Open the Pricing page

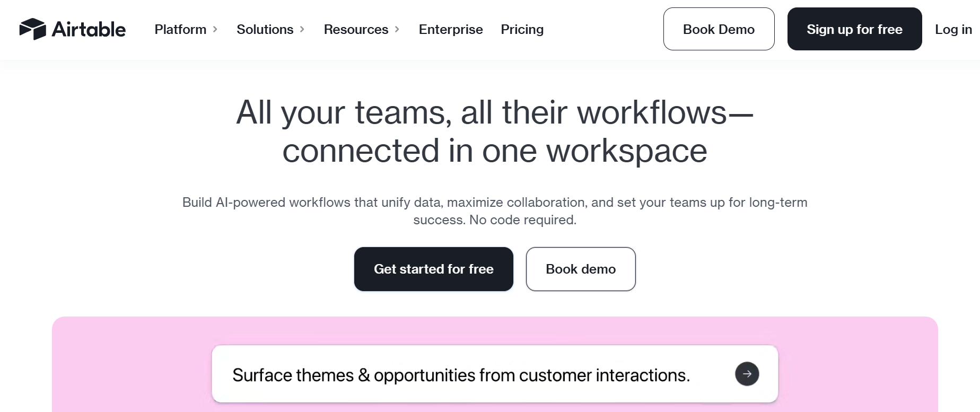tap(522, 29)
